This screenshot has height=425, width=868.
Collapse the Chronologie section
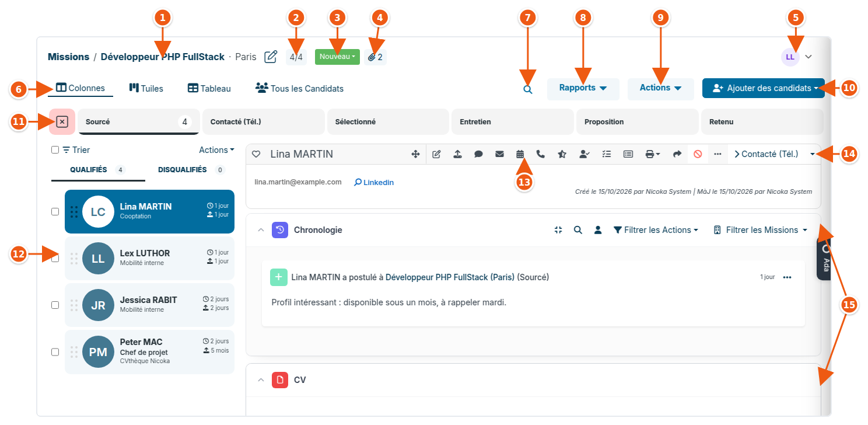tap(261, 230)
